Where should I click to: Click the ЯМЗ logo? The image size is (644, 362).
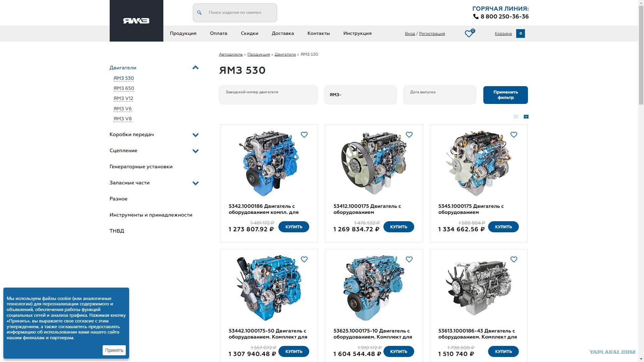coord(136,21)
